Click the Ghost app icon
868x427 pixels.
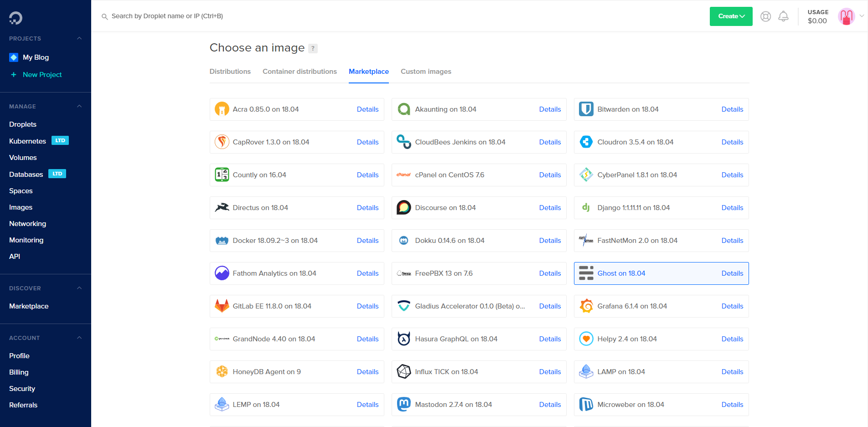click(586, 273)
